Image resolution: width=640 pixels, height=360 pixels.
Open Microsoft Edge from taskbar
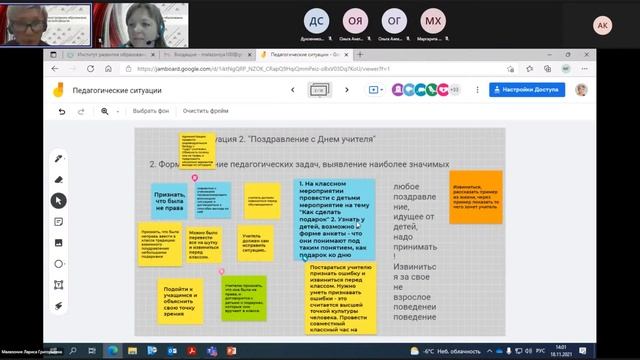coord(112,351)
